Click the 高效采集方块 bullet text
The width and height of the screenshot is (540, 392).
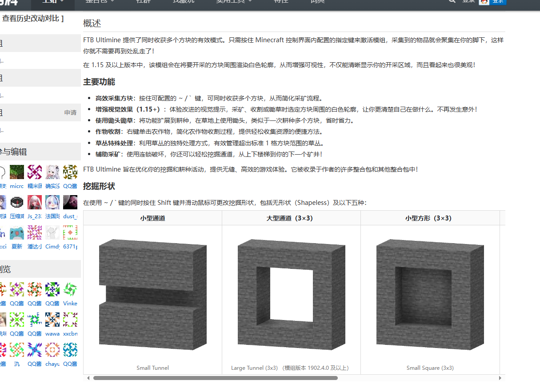pos(209,98)
